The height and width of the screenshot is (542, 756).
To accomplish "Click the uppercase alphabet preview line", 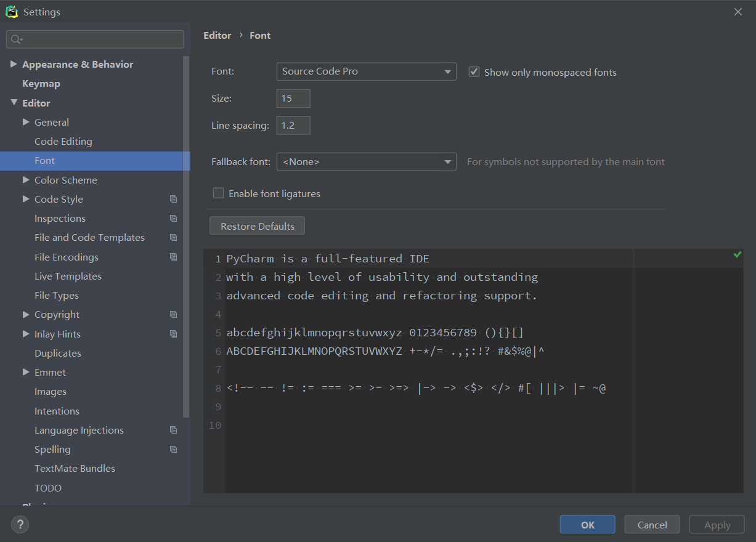I will [386, 351].
